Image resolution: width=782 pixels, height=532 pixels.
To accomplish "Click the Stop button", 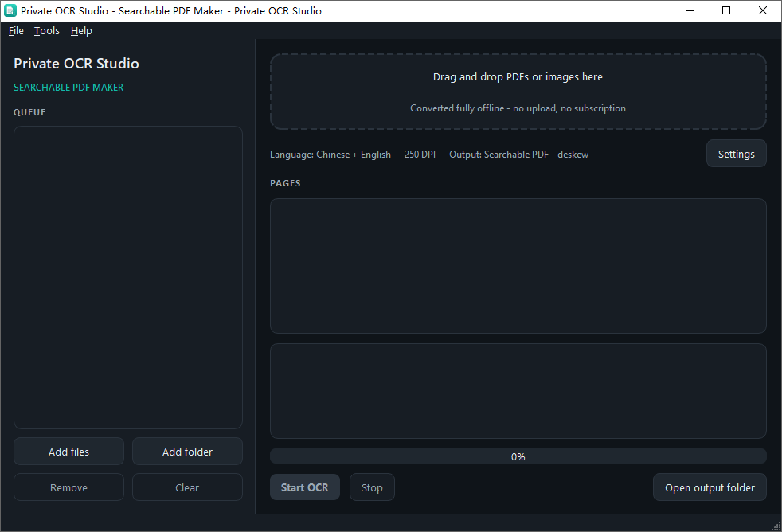I will click(x=372, y=487).
